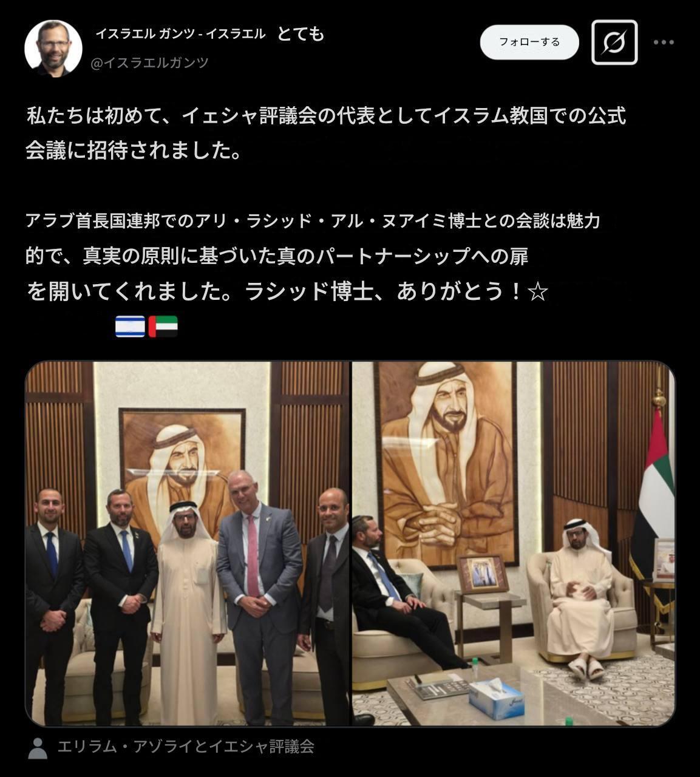Click the イスラエル ガンツ display name

(x=180, y=34)
